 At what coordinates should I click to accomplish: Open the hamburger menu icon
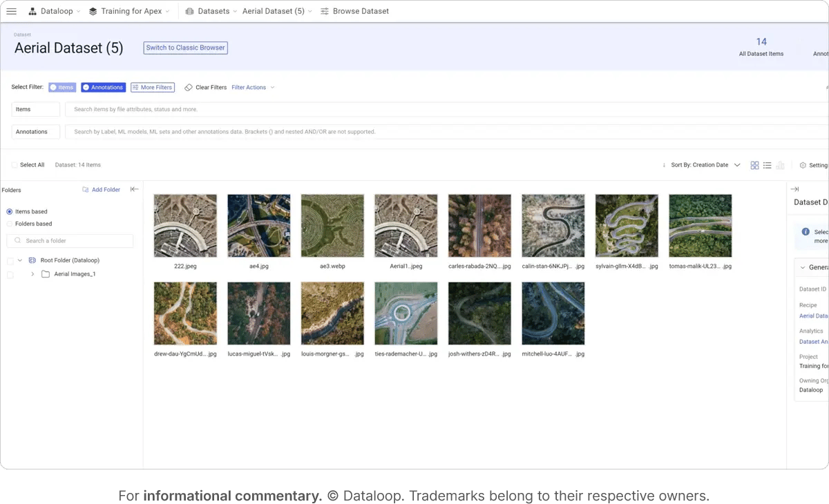click(x=11, y=11)
